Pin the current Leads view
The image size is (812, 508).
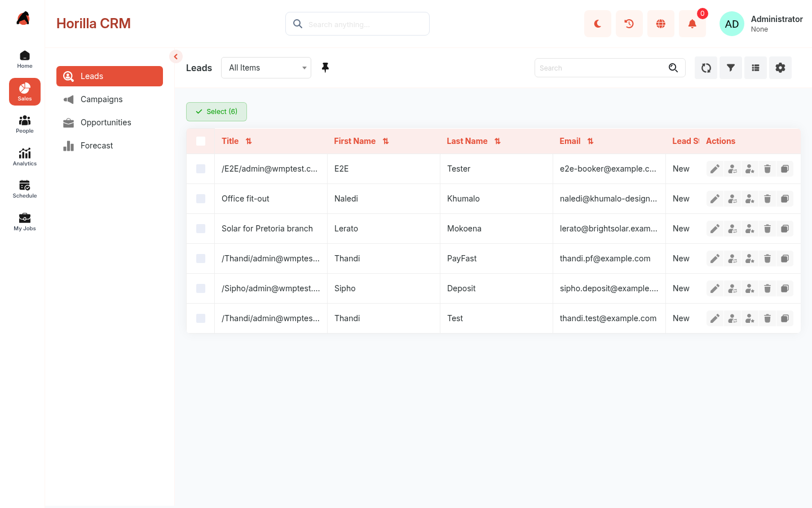(325, 68)
